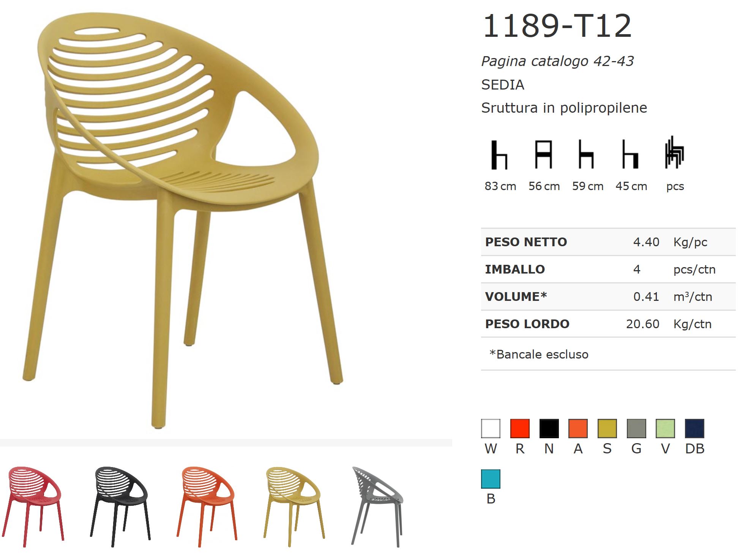Click the stackable chairs icon above pcs
The height and width of the screenshot is (560, 740).
[674, 153]
